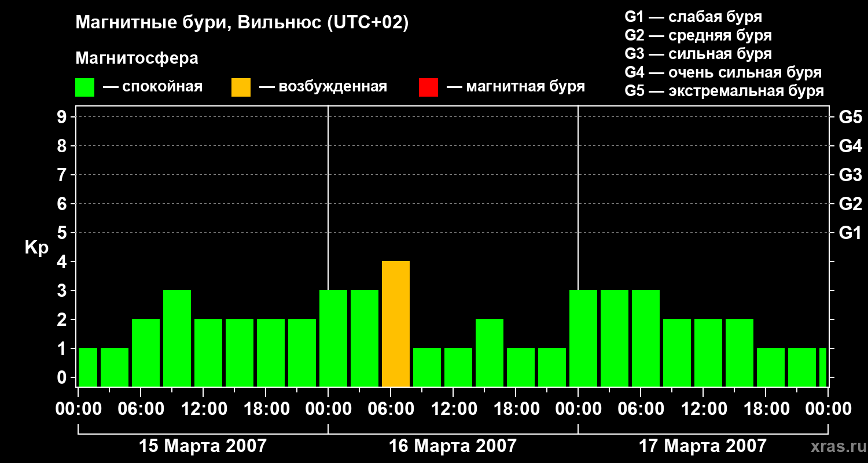Click the '— магнитная буря' legend label
This screenshot has width=868, height=463.
pyautogui.click(x=516, y=87)
